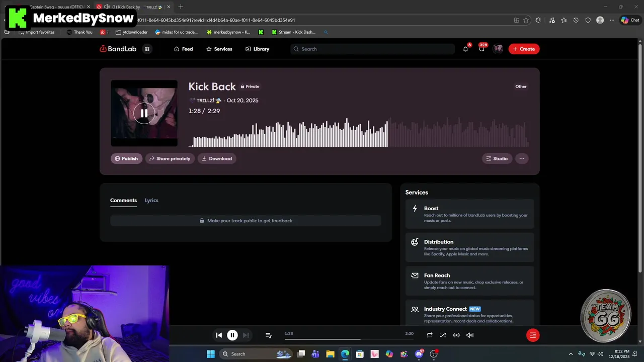The width and height of the screenshot is (644, 362).
Task: Click the broadcast signal icon in player
Action: [x=456, y=335]
